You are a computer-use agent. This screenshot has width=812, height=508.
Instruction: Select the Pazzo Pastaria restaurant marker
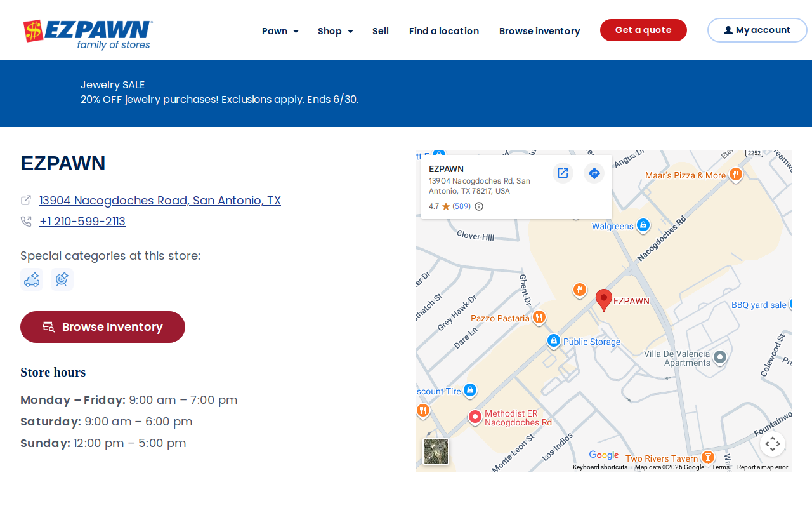539,317
